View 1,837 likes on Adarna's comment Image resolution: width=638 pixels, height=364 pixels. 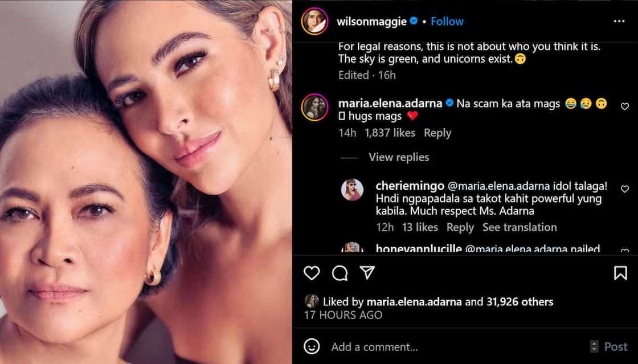[390, 133]
